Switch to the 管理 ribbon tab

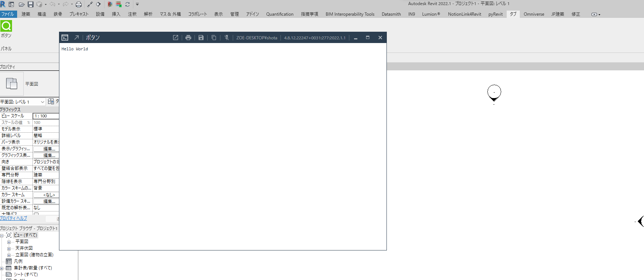point(235,14)
